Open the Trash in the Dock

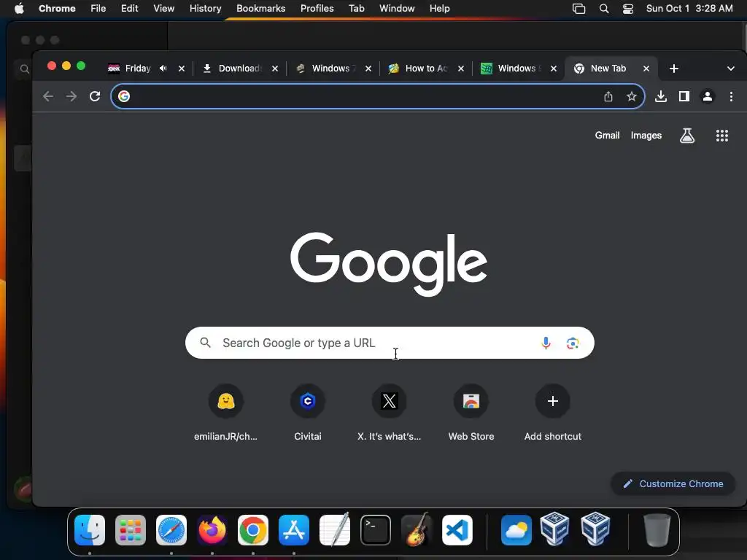(x=657, y=530)
